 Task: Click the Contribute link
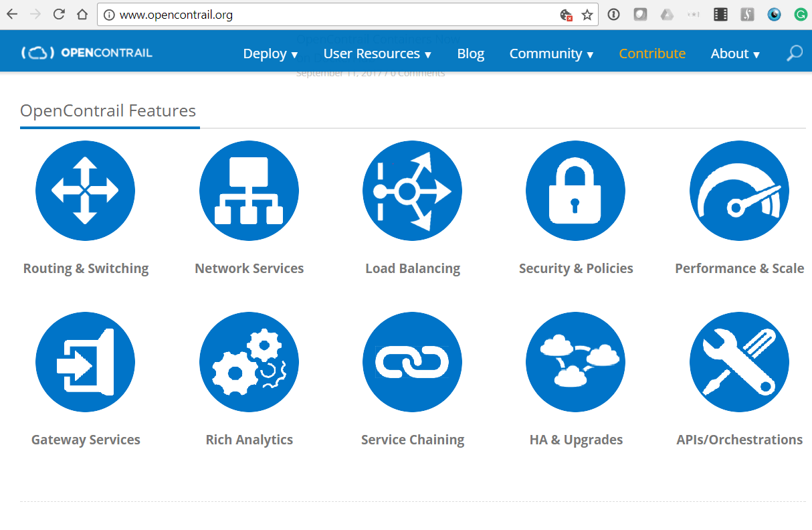click(x=652, y=53)
